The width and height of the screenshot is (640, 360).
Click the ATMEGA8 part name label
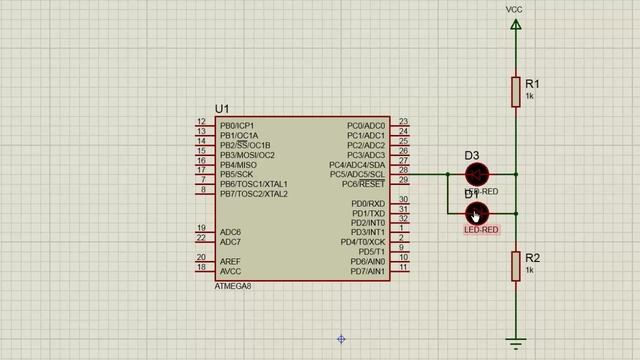(x=233, y=286)
